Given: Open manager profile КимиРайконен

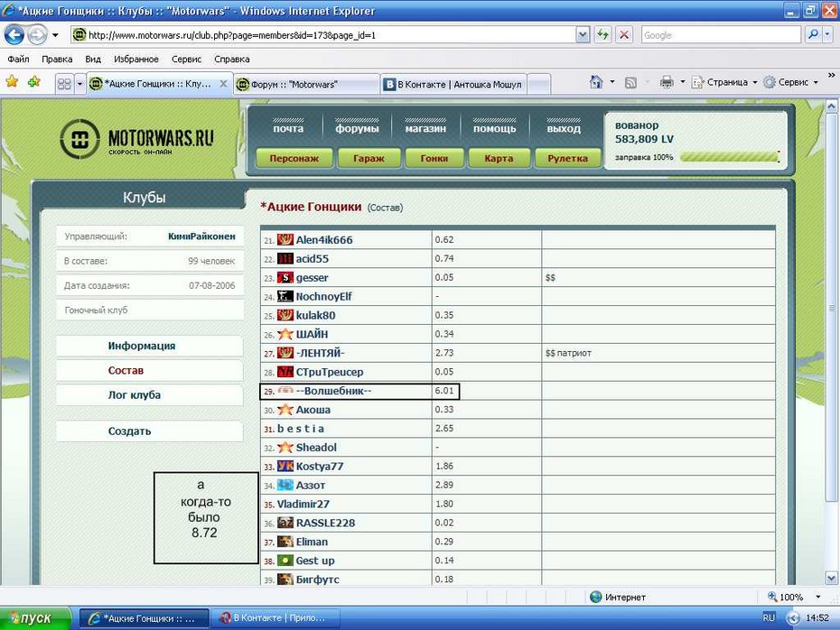Looking at the screenshot, I should tap(201, 236).
